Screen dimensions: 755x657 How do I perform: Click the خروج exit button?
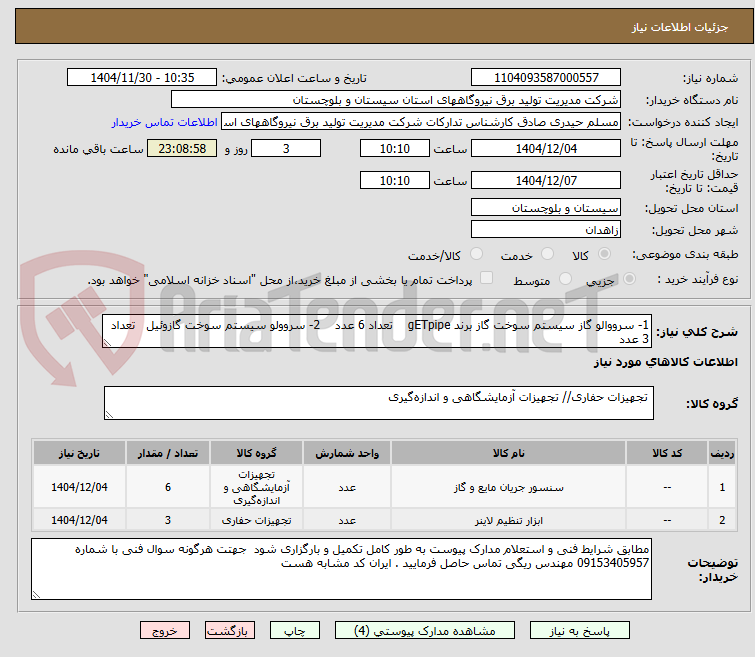click(165, 631)
